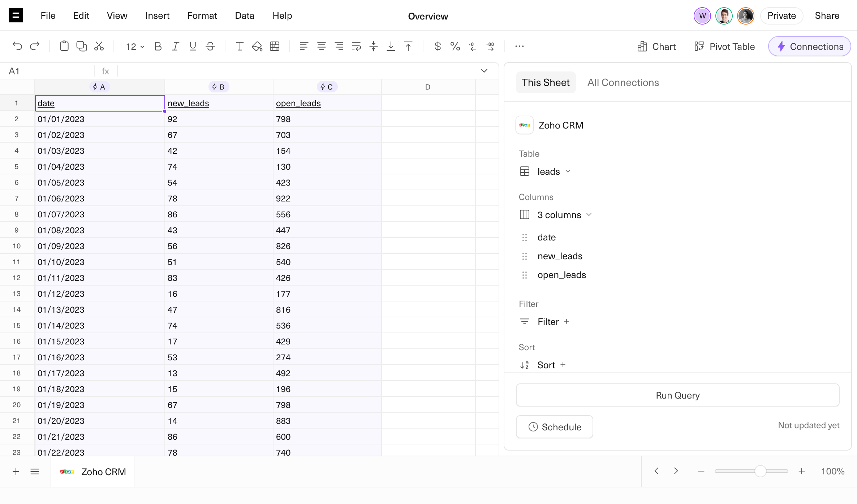This screenshot has width=857, height=504.
Task: Toggle italic formatting
Action: tap(175, 46)
